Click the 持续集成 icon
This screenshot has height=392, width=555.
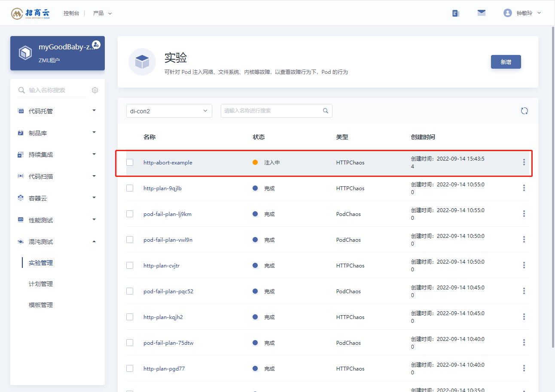click(21, 155)
